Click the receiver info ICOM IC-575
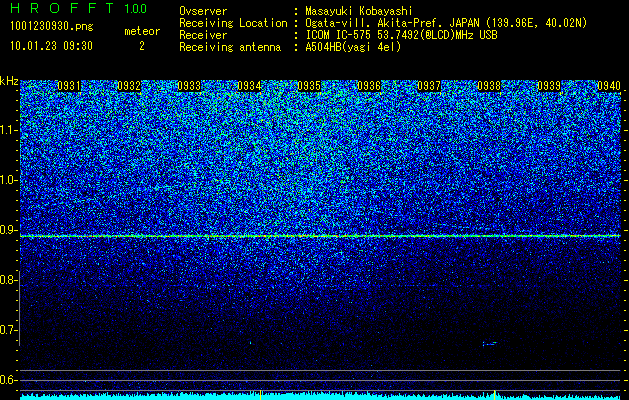 tap(401, 35)
